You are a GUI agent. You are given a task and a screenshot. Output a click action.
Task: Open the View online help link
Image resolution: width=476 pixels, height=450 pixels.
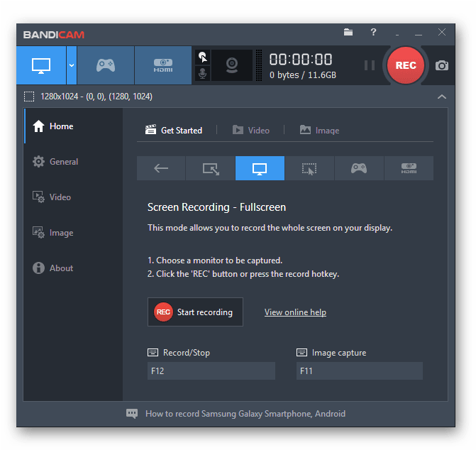(x=295, y=312)
